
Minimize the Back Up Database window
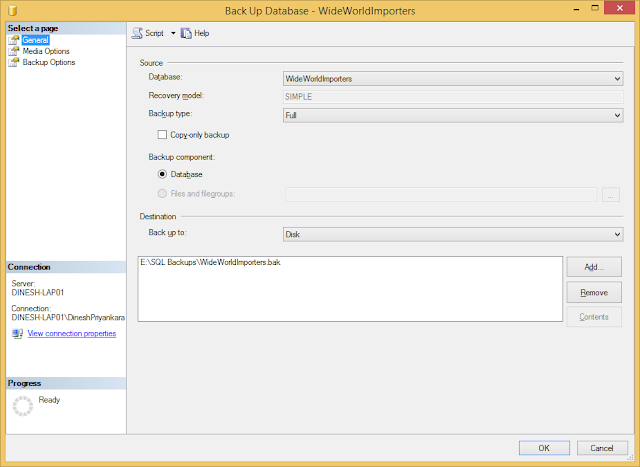[576, 9]
